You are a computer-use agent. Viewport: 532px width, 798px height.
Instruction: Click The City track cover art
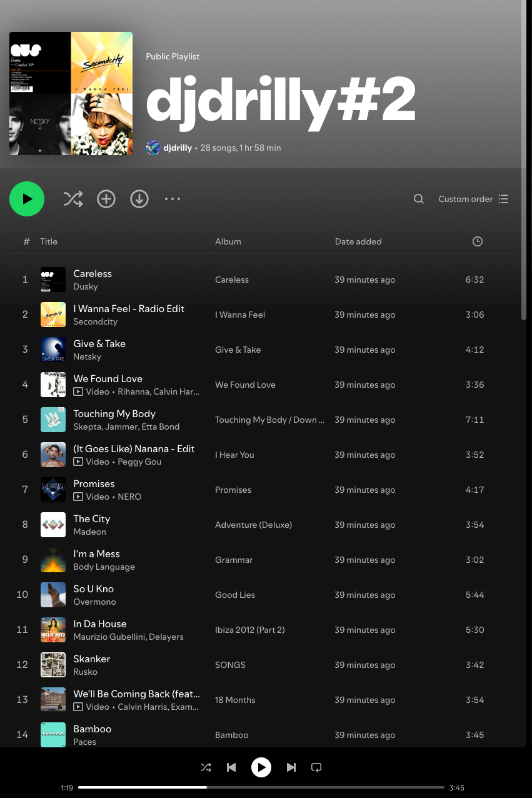(x=53, y=525)
